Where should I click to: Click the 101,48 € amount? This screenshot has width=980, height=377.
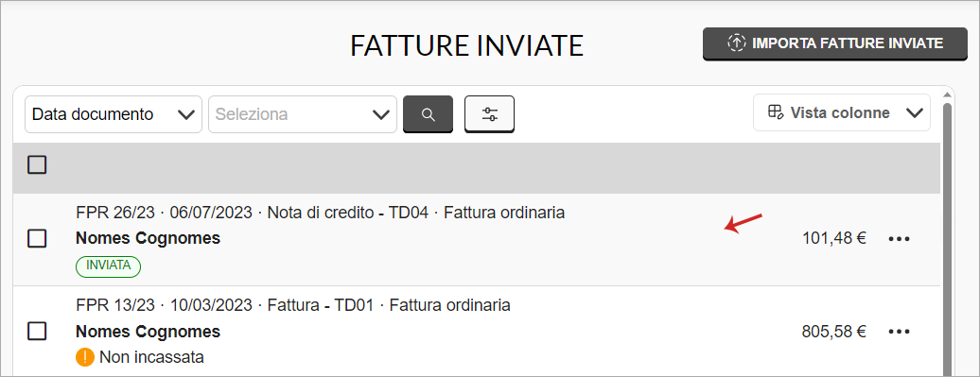tap(834, 238)
